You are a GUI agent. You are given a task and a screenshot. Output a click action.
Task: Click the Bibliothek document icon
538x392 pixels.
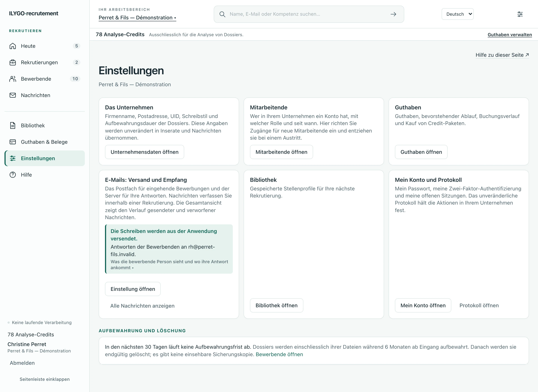[13, 125]
